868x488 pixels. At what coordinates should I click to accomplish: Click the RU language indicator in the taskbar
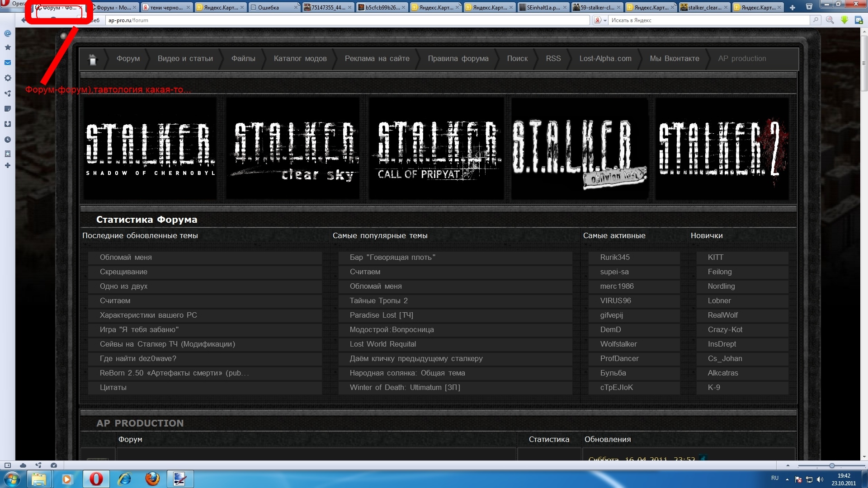pos(775,478)
